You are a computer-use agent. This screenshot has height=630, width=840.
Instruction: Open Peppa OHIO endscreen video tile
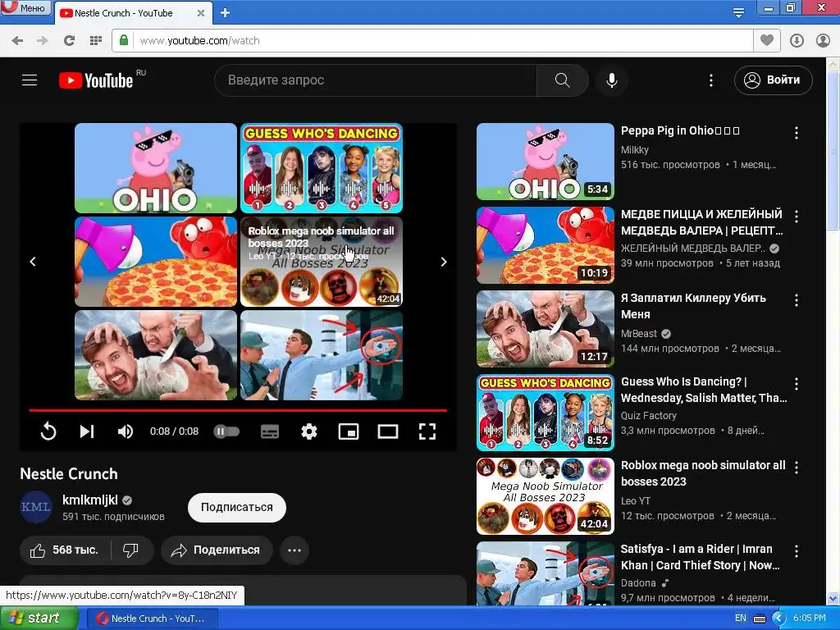click(155, 168)
